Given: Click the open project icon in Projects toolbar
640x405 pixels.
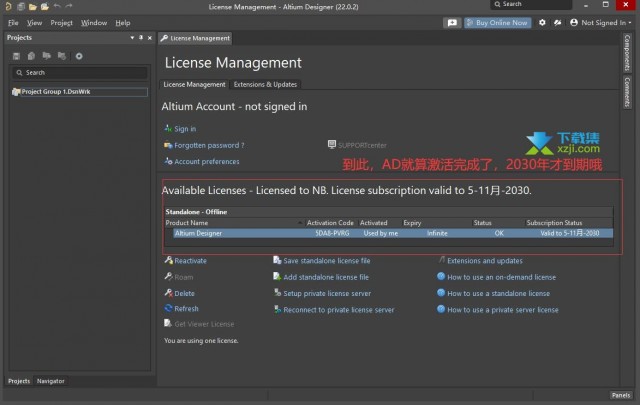Looking at the screenshot, I should [47, 56].
